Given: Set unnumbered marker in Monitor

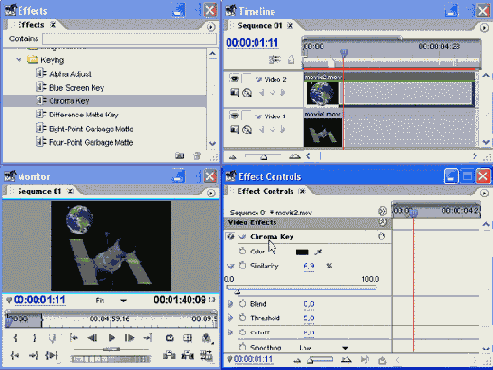Looking at the screenshot, I should tap(52, 339).
